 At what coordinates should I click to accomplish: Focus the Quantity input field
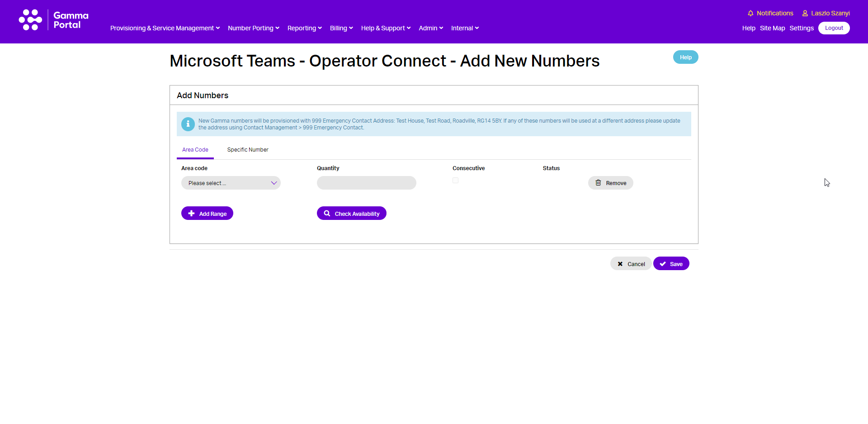pos(367,183)
